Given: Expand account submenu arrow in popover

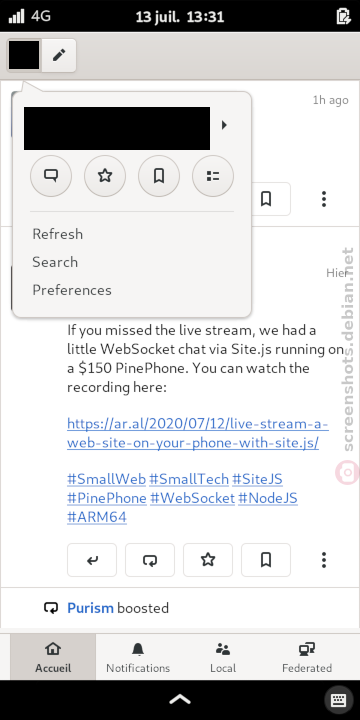Looking at the screenshot, I should 224,125.
